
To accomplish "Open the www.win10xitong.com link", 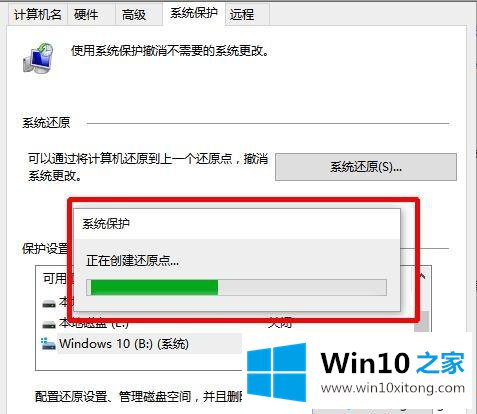I will tap(393, 388).
